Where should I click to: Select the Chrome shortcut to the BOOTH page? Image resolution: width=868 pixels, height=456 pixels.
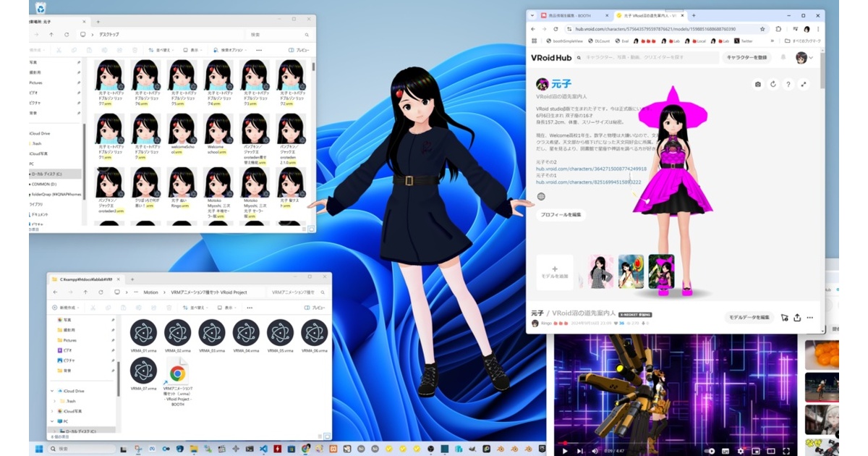coord(177,381)
